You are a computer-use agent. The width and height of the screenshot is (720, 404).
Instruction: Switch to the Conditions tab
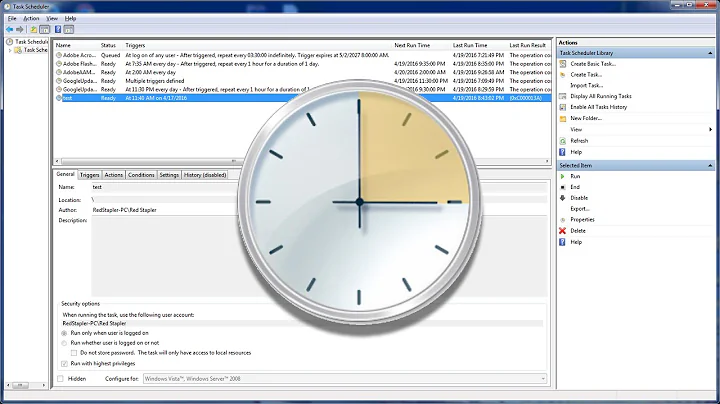pos(141,175)
